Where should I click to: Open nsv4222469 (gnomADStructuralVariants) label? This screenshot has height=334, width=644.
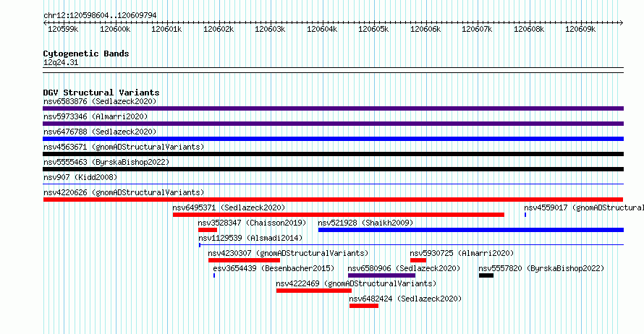coord(356,283)
